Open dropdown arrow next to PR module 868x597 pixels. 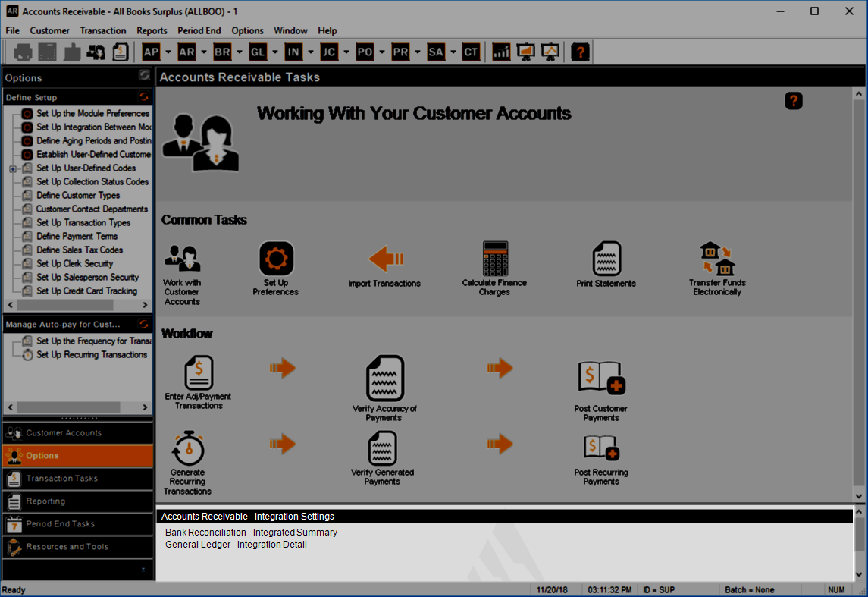tap(418, 52)
